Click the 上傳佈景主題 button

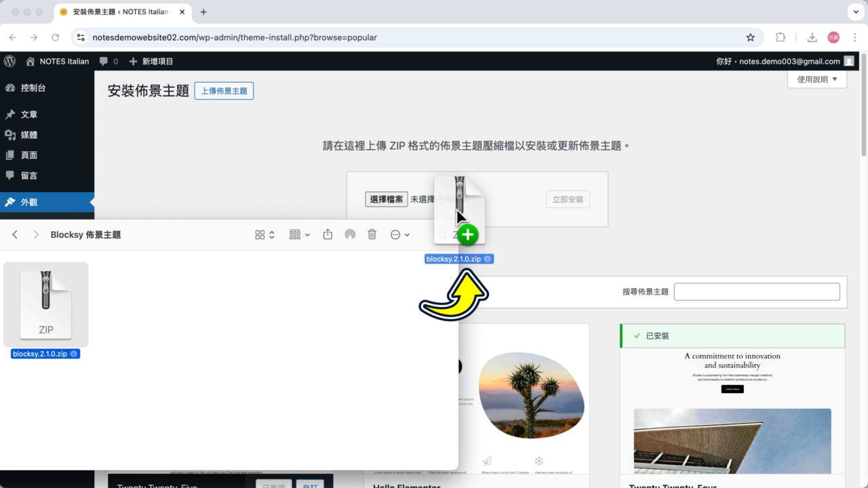point(224,90)
